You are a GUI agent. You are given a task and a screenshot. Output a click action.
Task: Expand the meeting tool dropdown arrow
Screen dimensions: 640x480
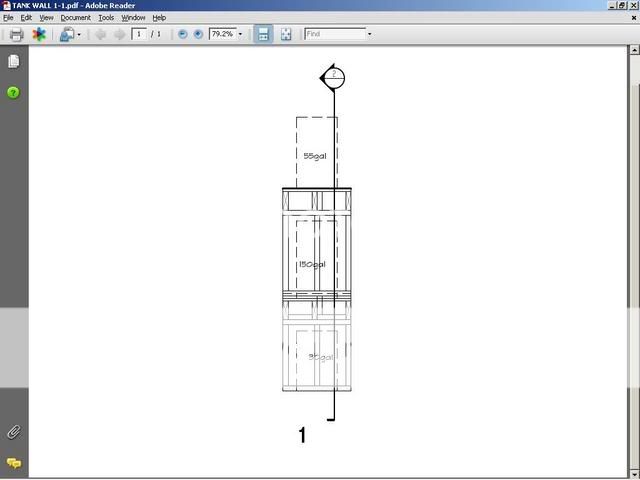pyautogui.click(x=79, y=34)
